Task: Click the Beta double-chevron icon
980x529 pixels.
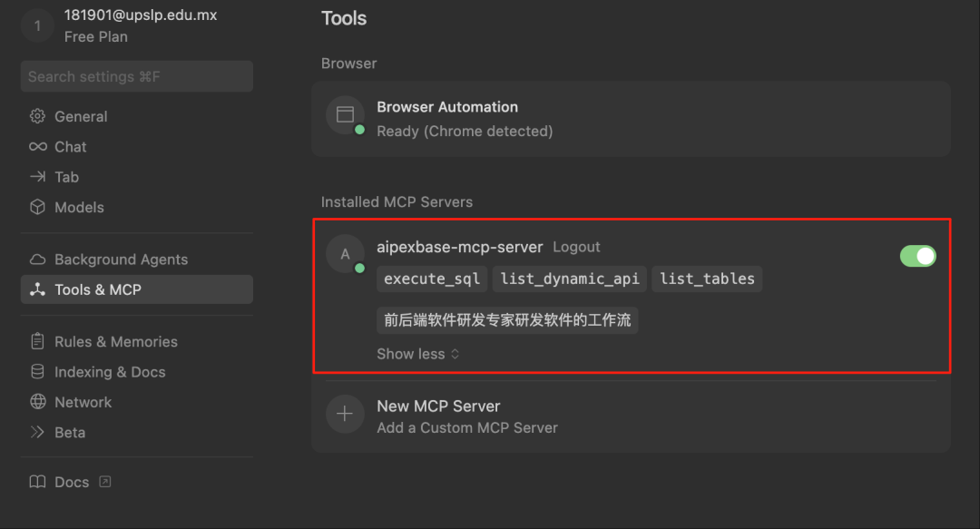Action: click(x=37, y=432)
